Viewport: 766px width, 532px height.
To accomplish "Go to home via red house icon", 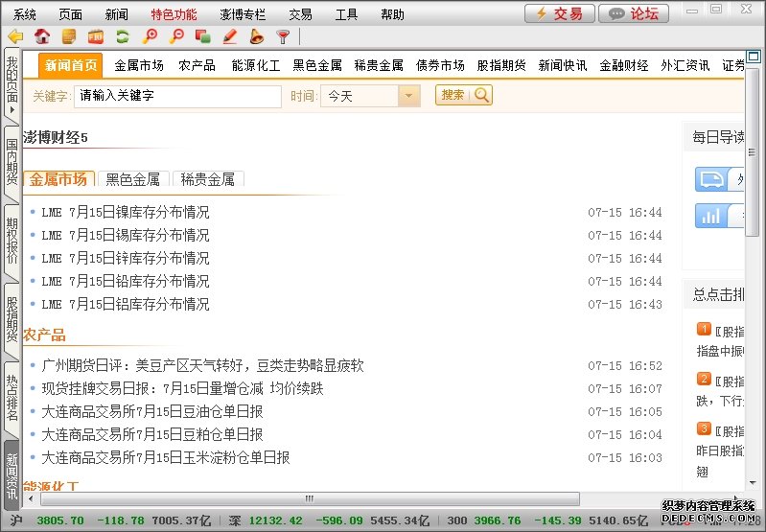I will click(x=42, y=37).
